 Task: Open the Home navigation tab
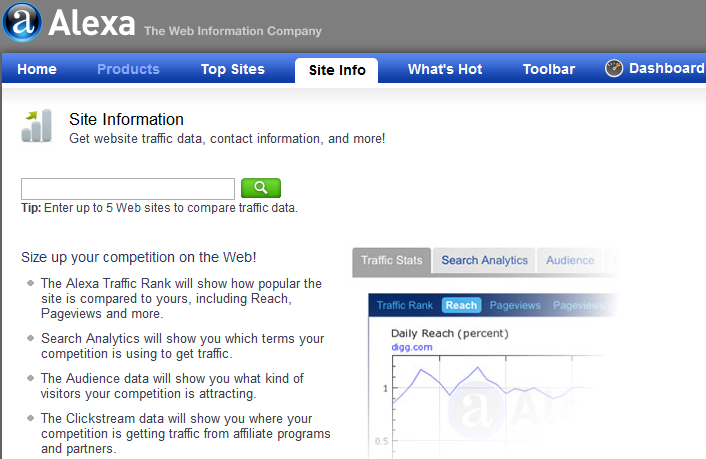(x=37, y=69)
